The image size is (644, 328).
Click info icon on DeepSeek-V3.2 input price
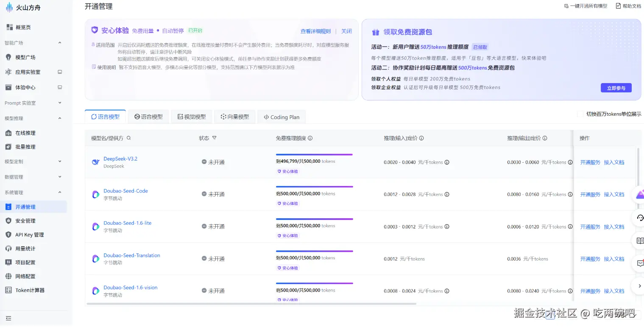[x=447, y=162]
